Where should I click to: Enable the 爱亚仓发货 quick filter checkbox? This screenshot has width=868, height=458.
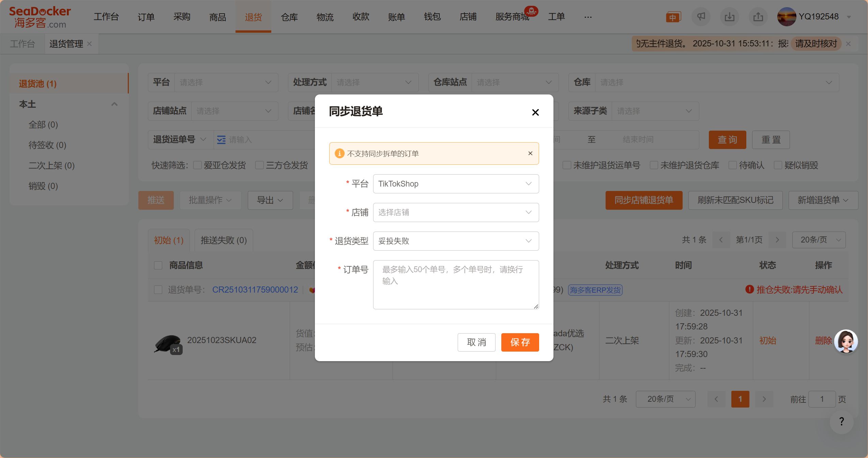click(197, 165)
